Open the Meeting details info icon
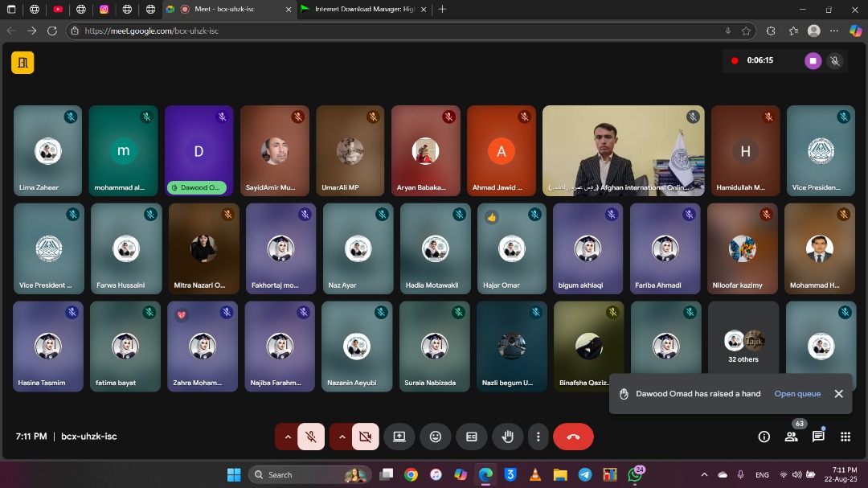The image size is (868, 488). point(764,437)
